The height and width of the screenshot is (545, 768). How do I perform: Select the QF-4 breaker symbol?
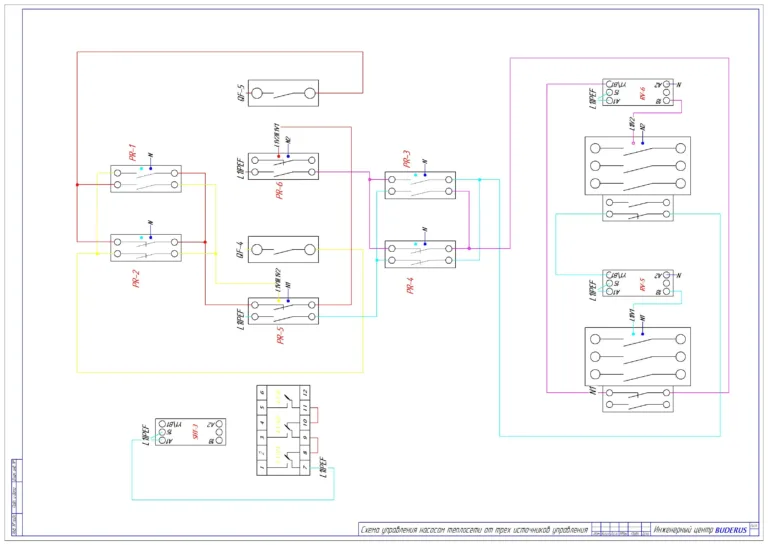tap(283, 250)
